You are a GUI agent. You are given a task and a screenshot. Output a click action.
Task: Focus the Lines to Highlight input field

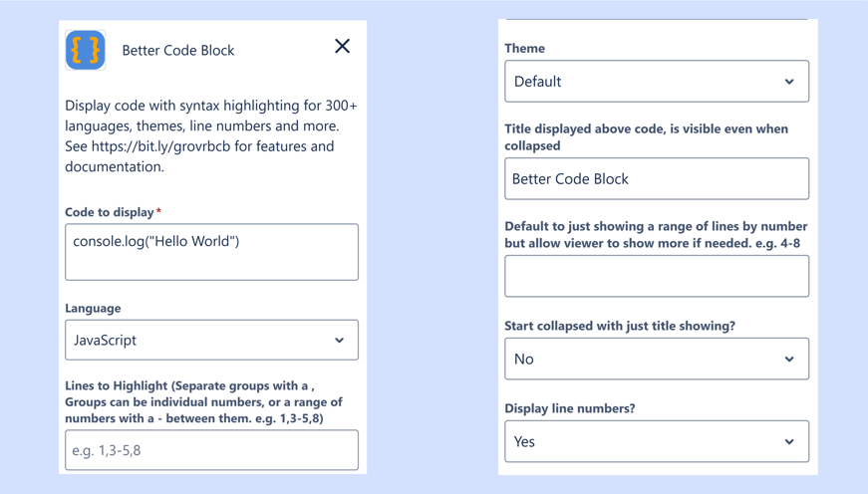(211, 450)
